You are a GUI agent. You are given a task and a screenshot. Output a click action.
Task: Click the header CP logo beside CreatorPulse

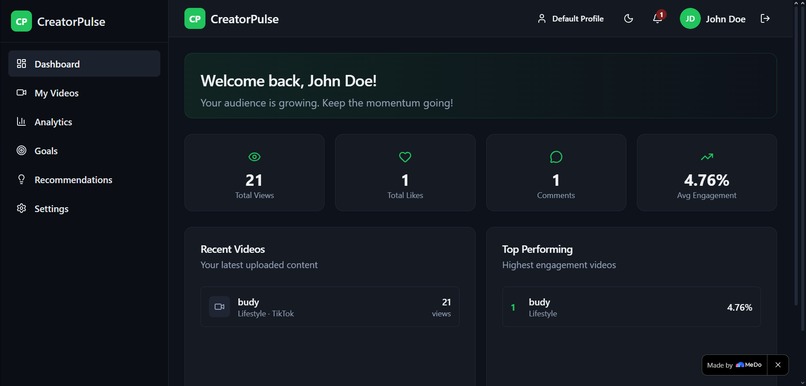click(195, 19)
